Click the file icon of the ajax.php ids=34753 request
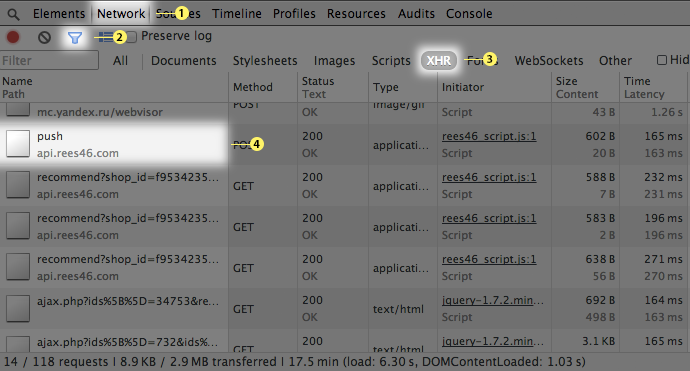Image resolution: width=690 pixels, height=371 pixels. coord(18,308)
